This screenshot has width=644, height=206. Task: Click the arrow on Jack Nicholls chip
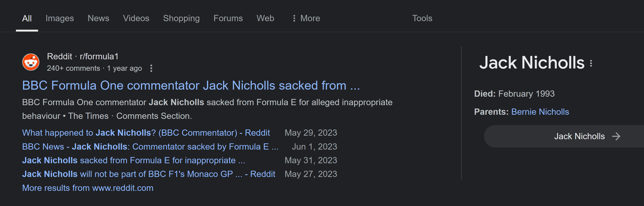click(616, 136)
